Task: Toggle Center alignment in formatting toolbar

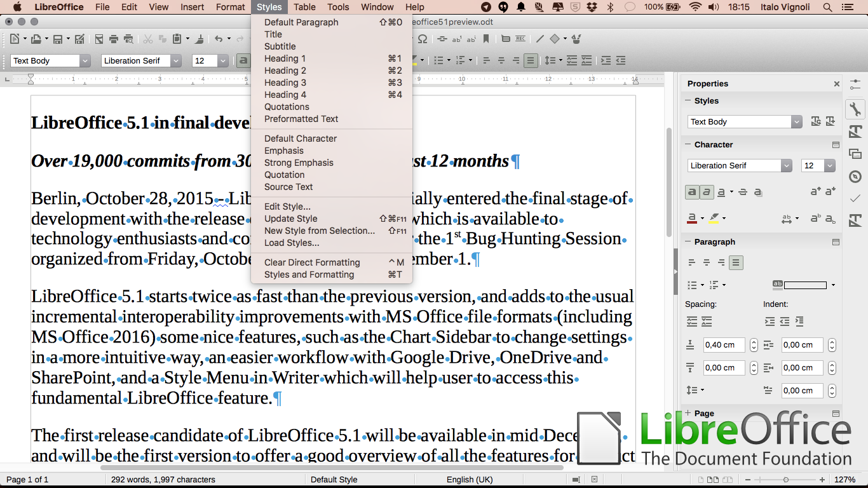Action: (x=501, y=60)
